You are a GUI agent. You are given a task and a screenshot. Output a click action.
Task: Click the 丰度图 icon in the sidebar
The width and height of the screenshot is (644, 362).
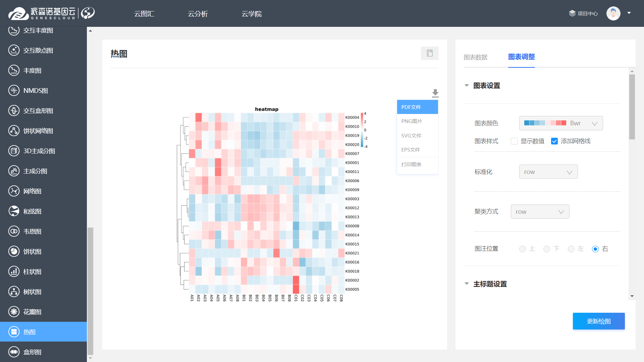click(x=14, y=70)
